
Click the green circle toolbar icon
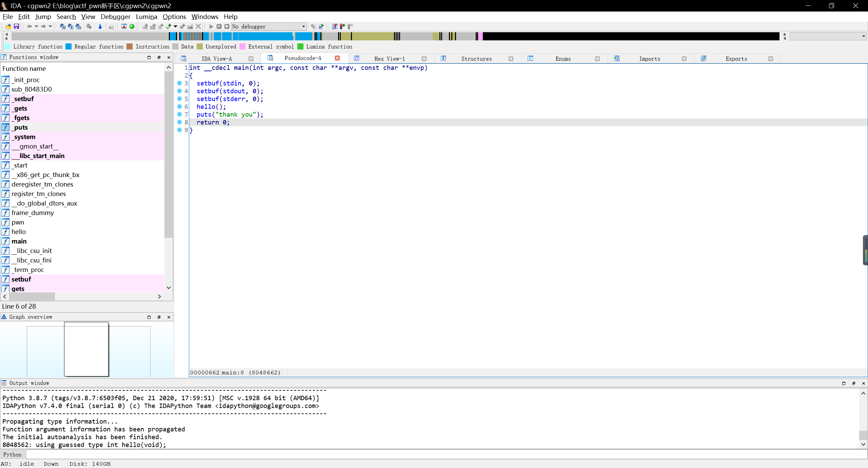click(x=132, y=26)
